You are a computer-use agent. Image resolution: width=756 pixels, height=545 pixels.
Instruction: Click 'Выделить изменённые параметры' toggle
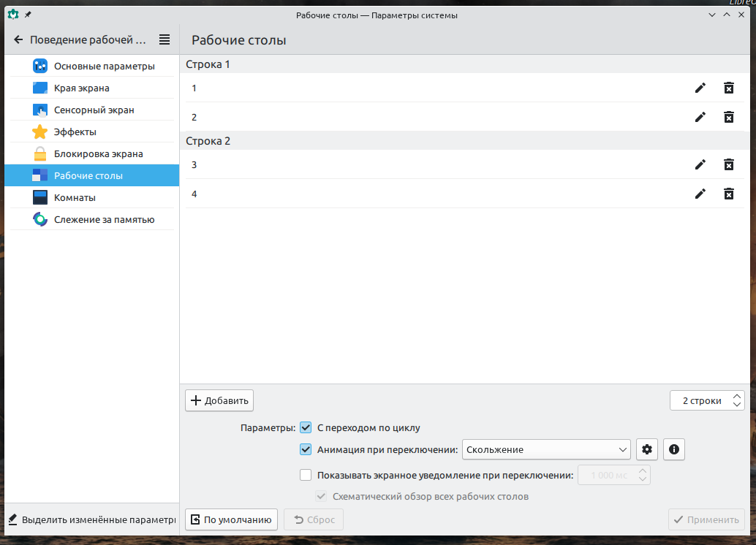coord(91,520)
